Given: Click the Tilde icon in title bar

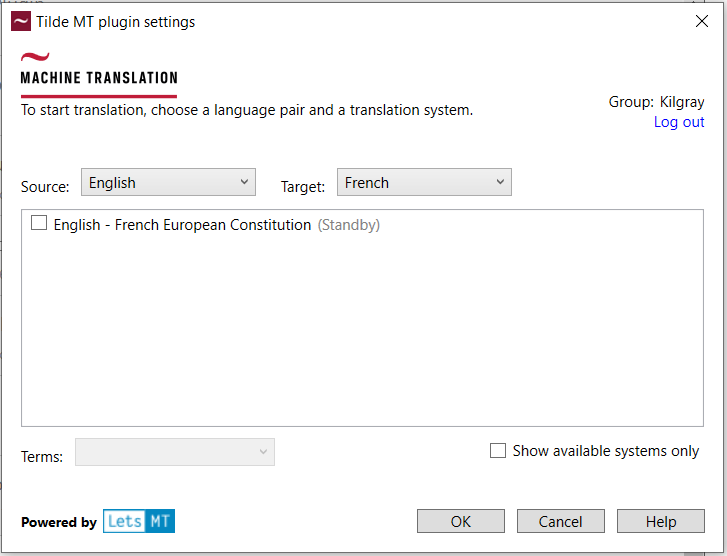Looking at the screenshot, I should pyautogui.click(x=20, y=21).
